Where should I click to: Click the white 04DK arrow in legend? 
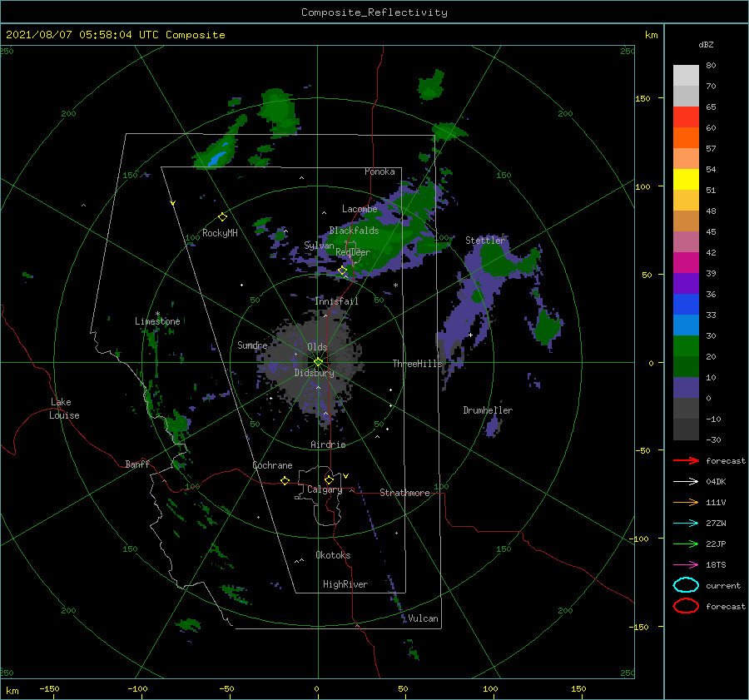(686, 482)
